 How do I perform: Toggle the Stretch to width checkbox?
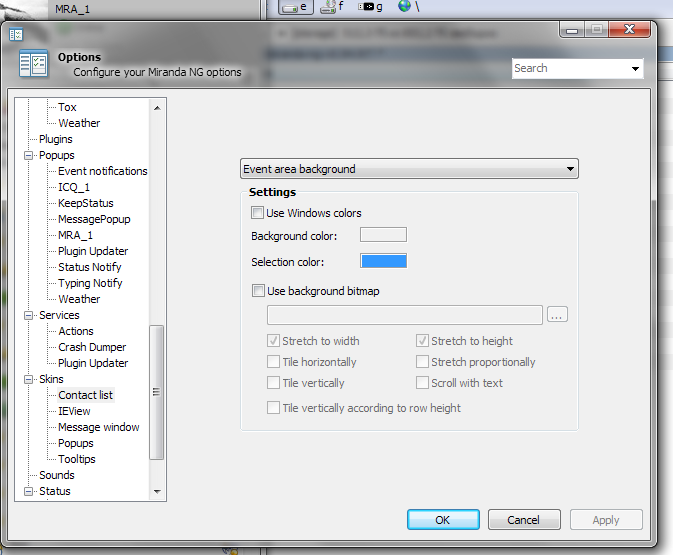tap(274, 341)
